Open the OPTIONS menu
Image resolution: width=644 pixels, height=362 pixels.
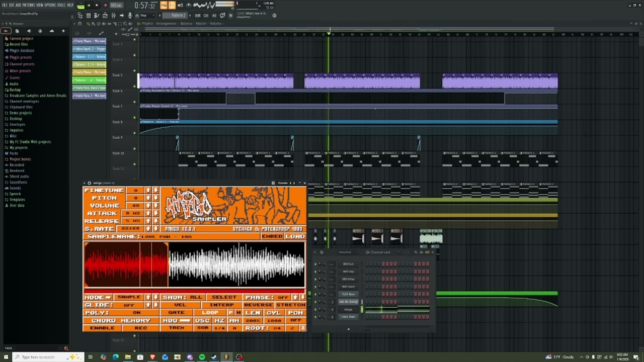point(50,5)
